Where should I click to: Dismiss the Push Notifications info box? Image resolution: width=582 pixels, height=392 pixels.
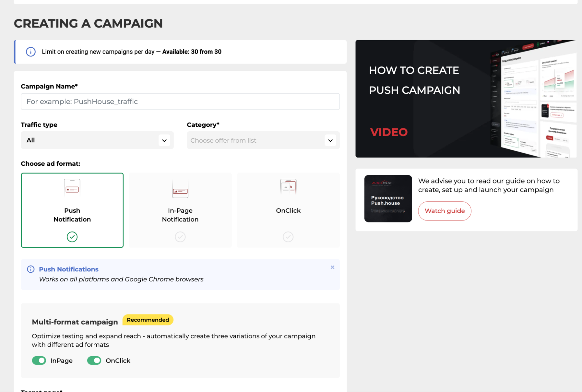(x=332, y=267)
